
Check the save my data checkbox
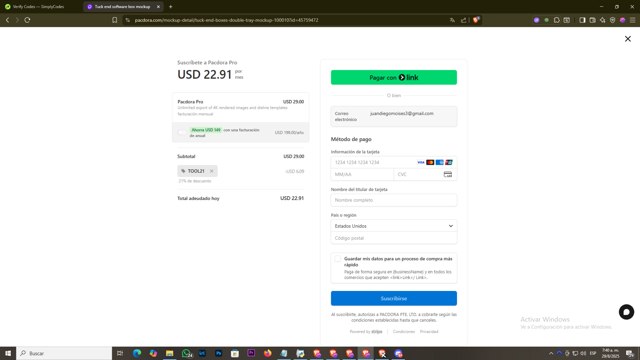[x=337, y=259]
